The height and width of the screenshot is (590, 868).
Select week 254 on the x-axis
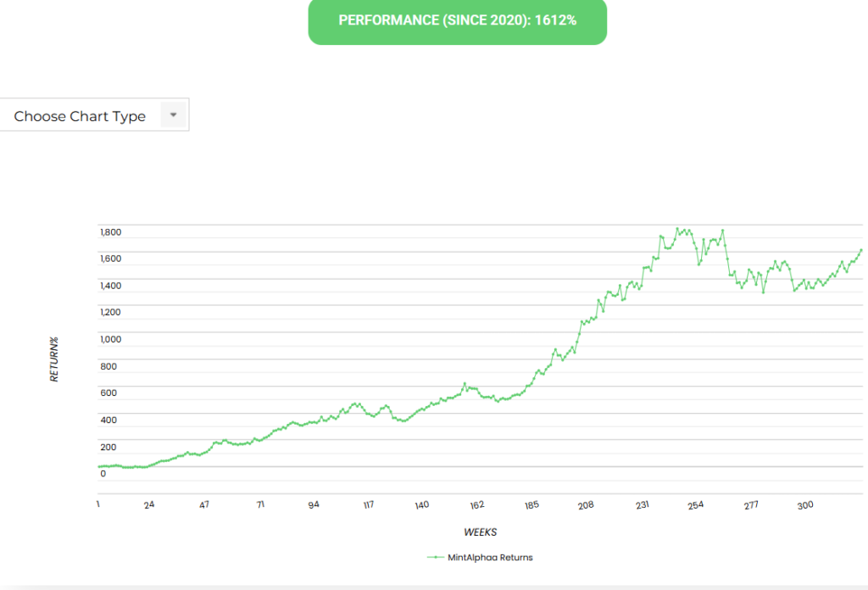(x=695, y=505)
